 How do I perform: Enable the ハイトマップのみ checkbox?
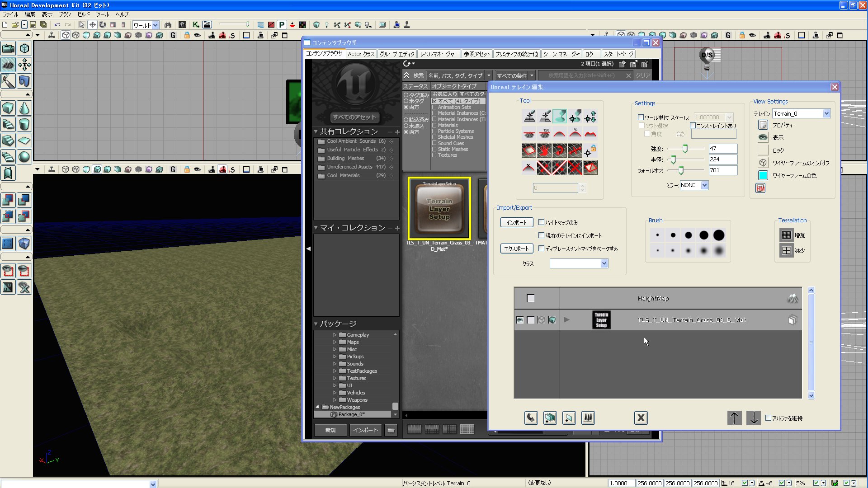[x=541, y=222]
